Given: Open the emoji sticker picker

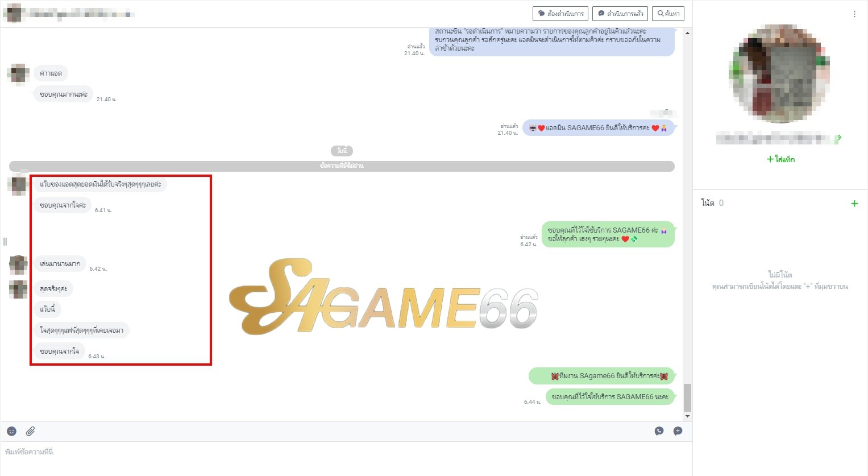Looking at the screenshot, I should [x=11, y=431].
